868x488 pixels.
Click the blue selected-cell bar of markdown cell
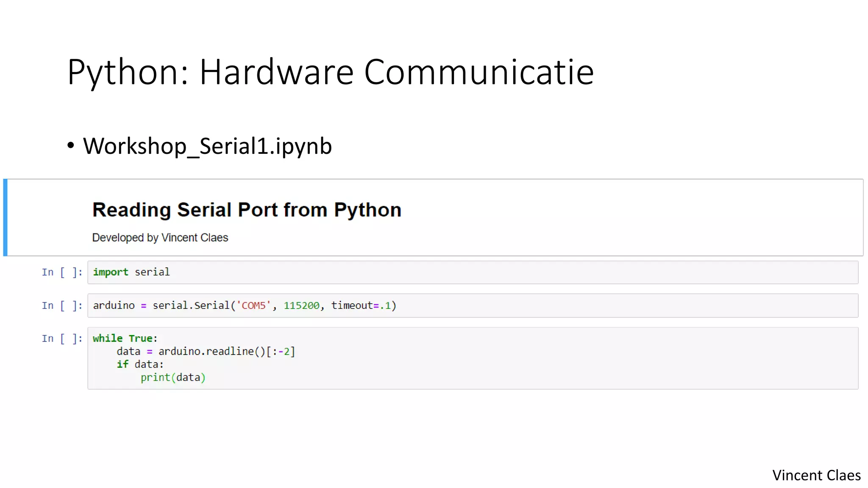[5, 217]
